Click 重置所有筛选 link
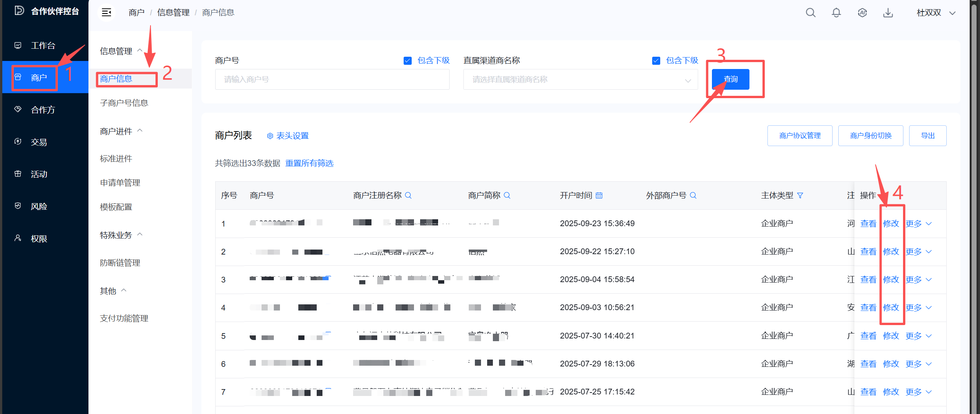This screenshot has width=980, height=414. point(309,163)
